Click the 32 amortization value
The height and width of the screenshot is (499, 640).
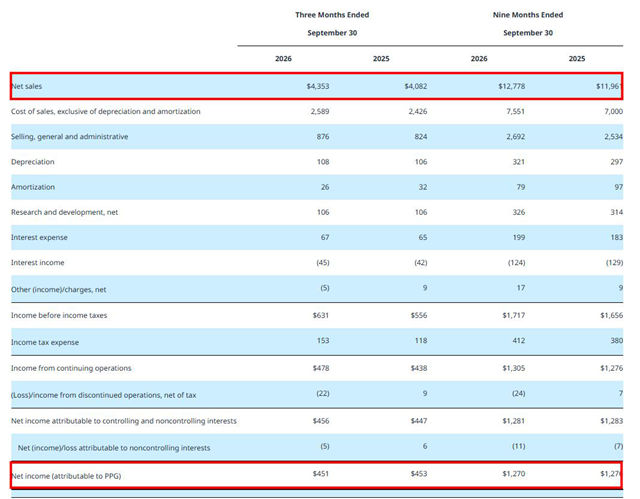point(423,187)
